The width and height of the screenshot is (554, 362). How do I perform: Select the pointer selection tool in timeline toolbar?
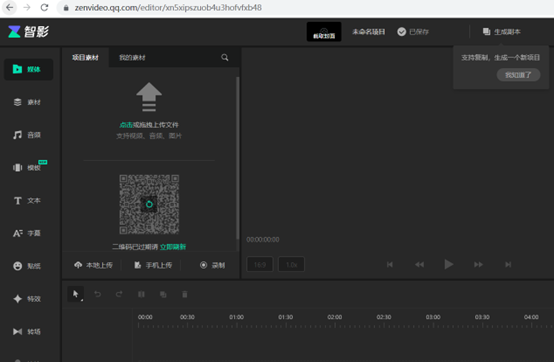coord(76,294)
